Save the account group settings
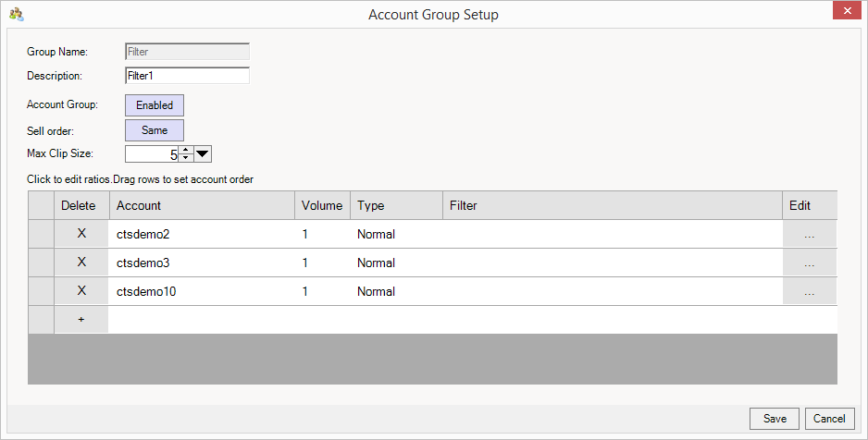868x440 pixels. (775, 419)
